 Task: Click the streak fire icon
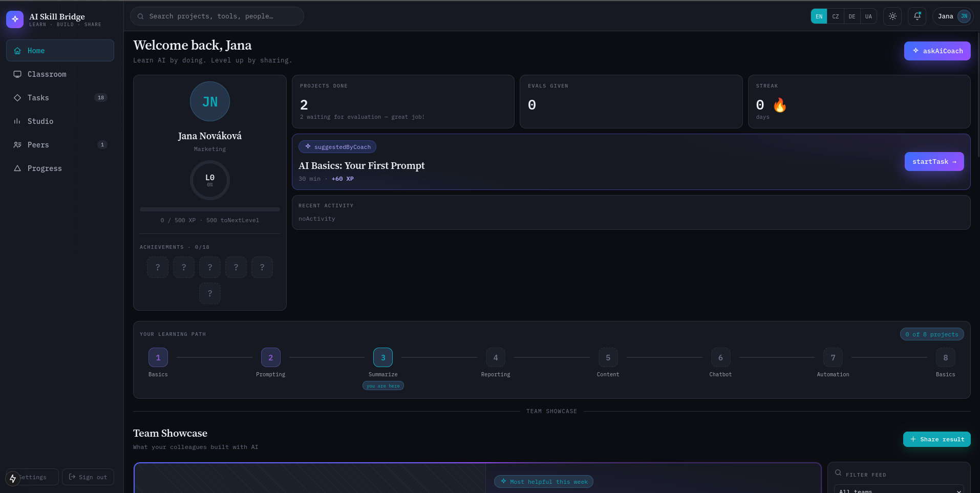(779, 105)
